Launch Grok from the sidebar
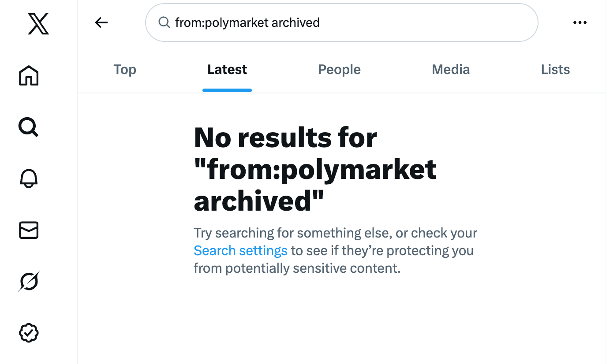This screenshot has height=364, width=606. point(28,281)
